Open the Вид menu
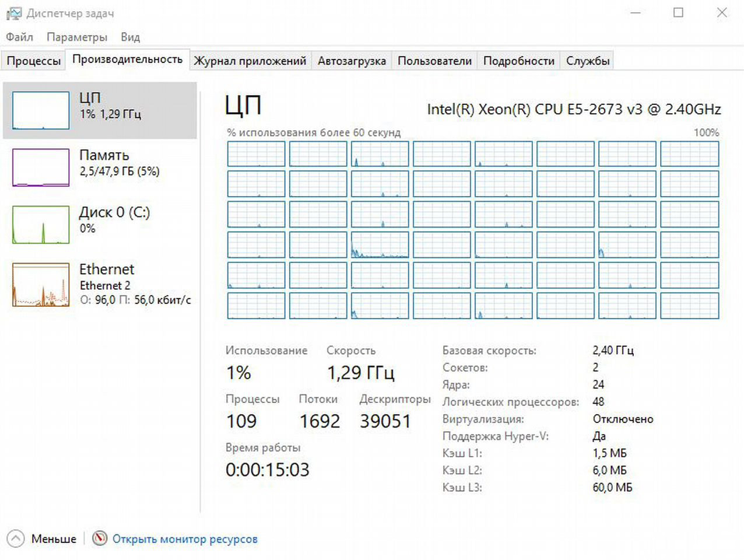Screen dimensions: 744x560 tap(130, 37)
